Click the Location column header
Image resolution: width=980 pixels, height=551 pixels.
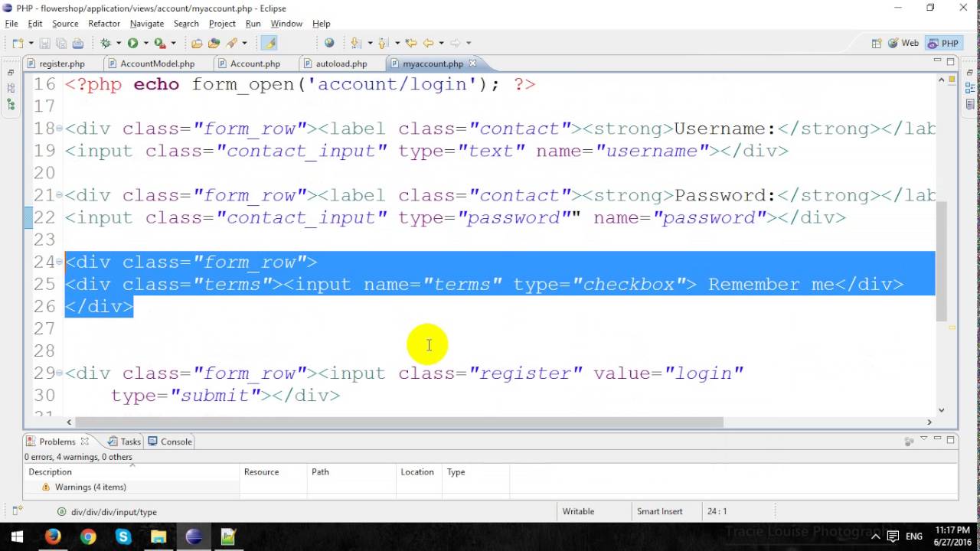[x=417, y=472]
